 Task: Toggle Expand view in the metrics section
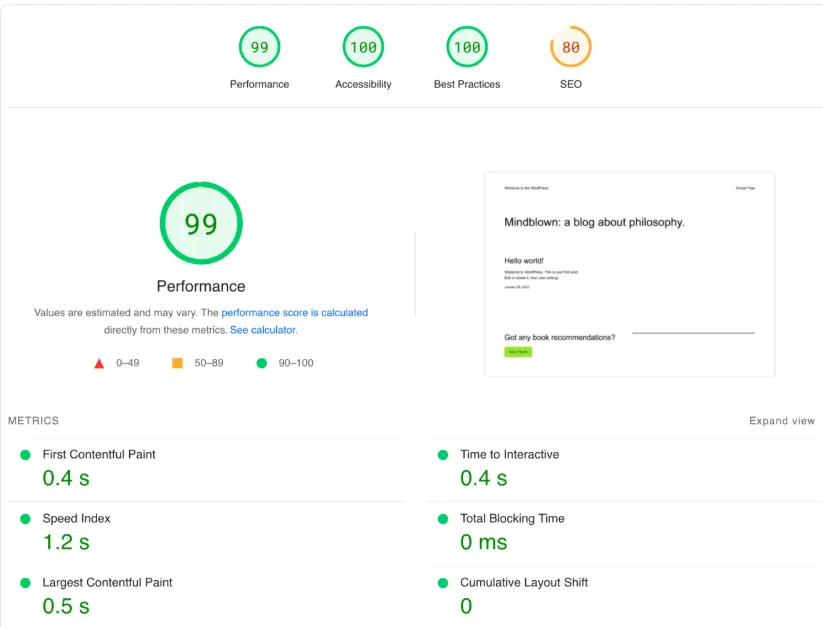click(782, 421)
